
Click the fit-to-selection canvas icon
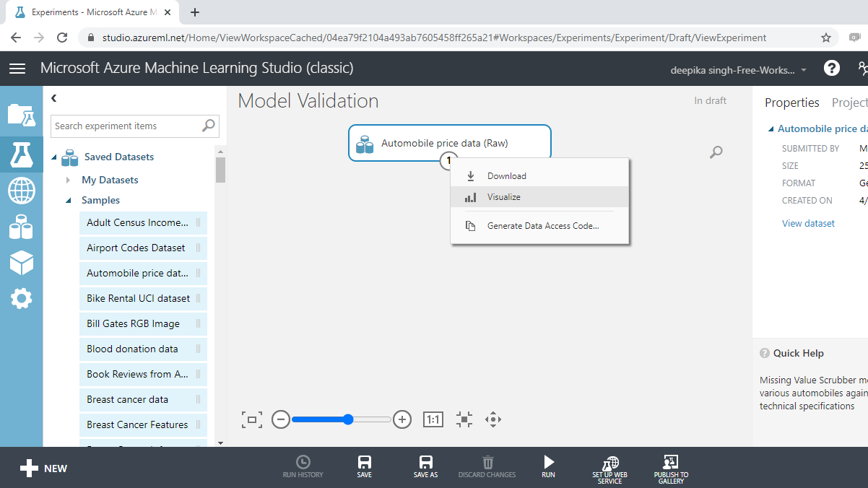464,419
